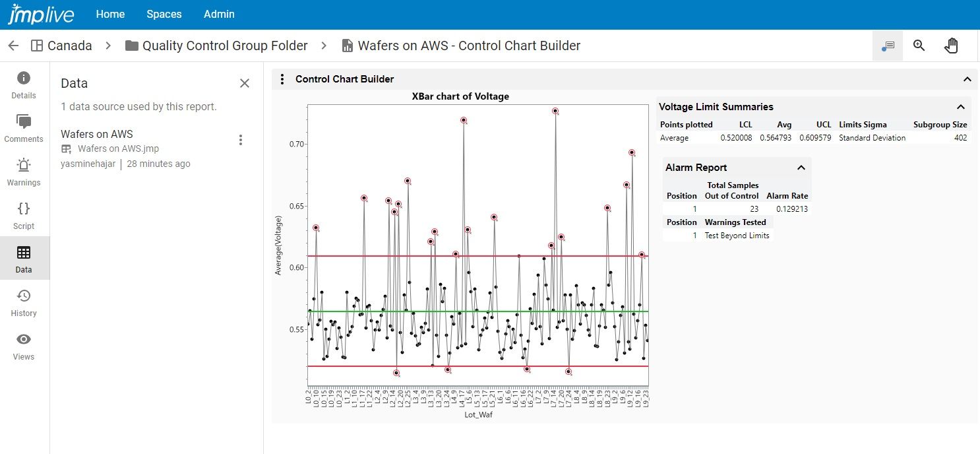The height and width of the screenshot is (454, 980).
Task: Switch to the Data sidebar tab
Action: [x=24, y=259]
